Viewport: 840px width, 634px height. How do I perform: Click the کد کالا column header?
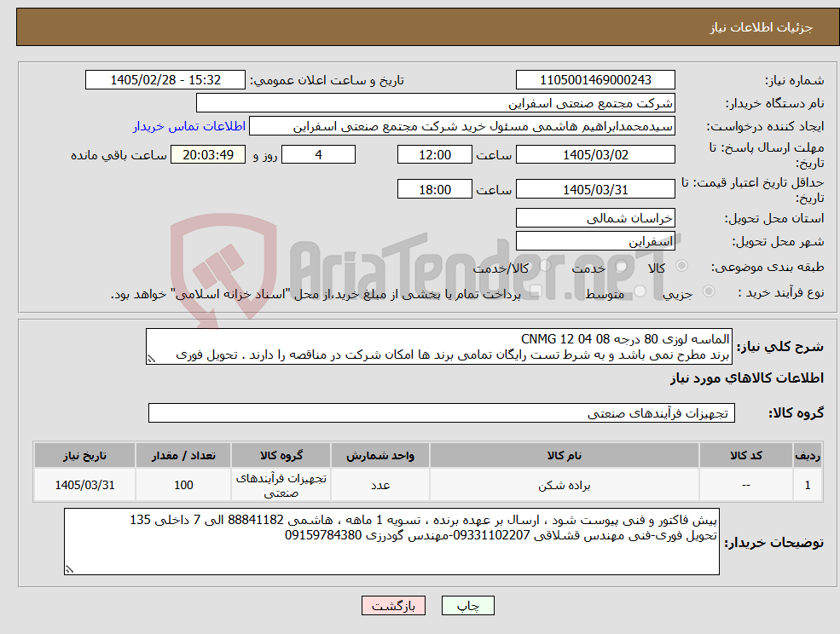click(745, 455)
